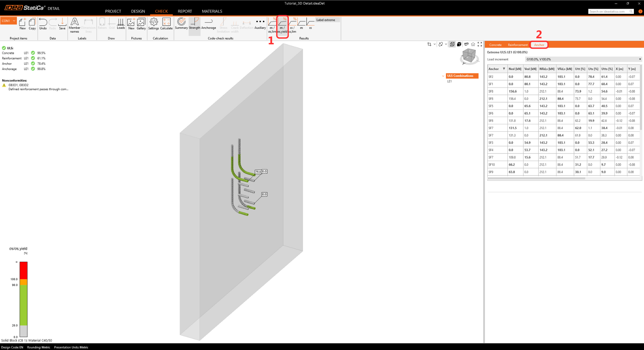Select the SF10 anchor row
The height and width of the screenshot is (350, 644).
pos(563,165)
